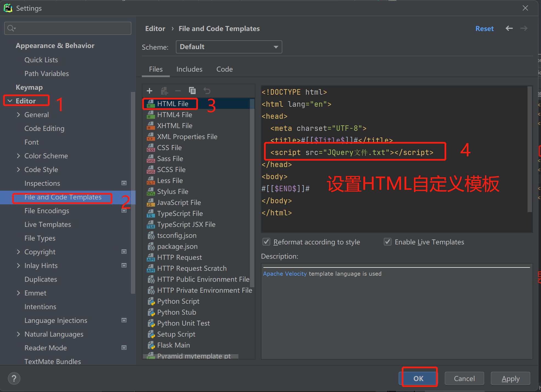Expand the Code Style node

(18, 170)
